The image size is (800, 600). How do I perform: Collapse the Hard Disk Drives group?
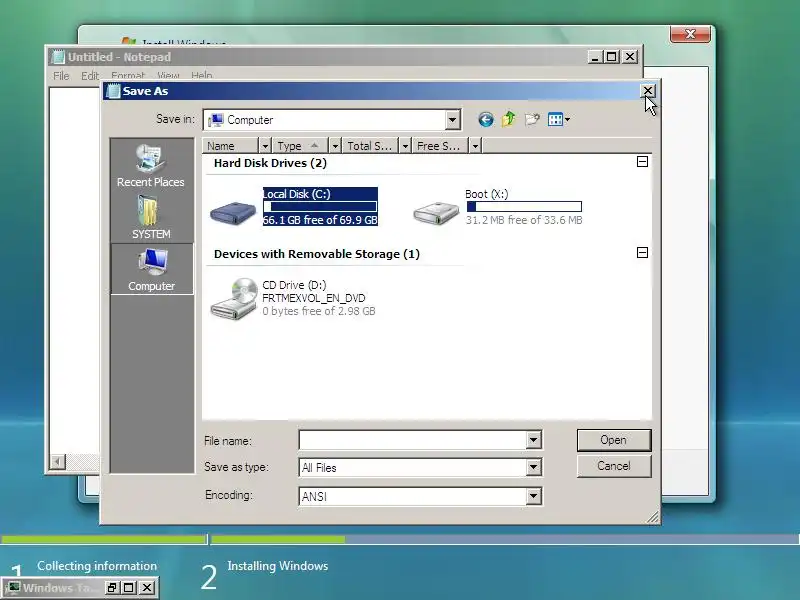(x=642, y=162)
